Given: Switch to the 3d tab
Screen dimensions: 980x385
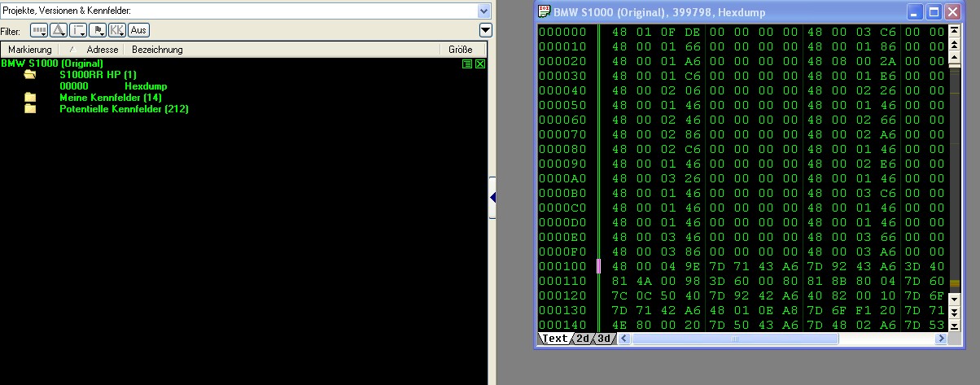Looking at the screenshot, I should coord(603,339).
